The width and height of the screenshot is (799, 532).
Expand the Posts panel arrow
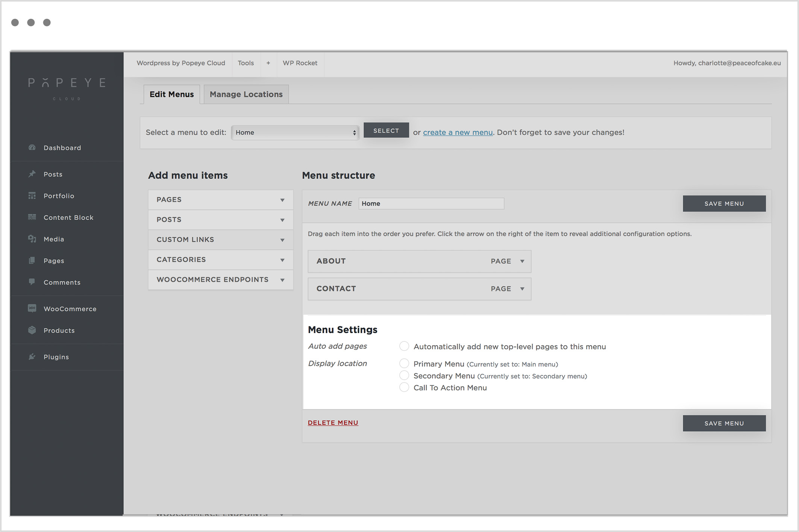pyautogui.click(x=282, y=220)
